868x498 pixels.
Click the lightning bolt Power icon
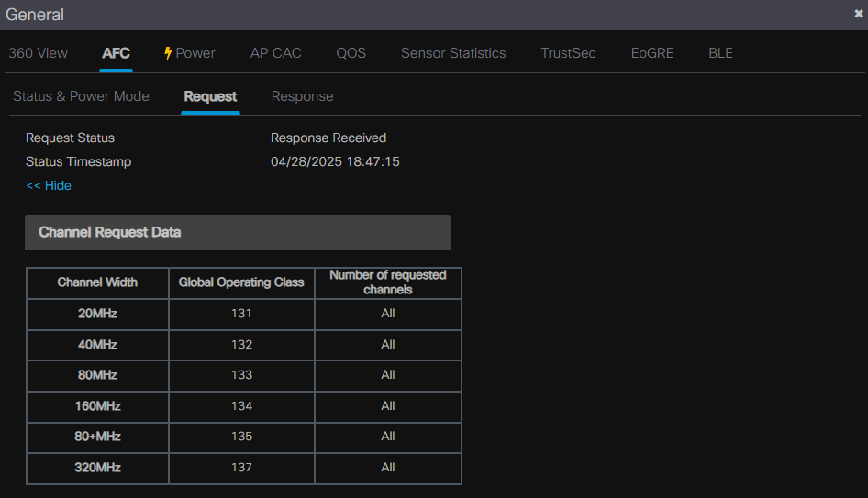click(168, 53)
